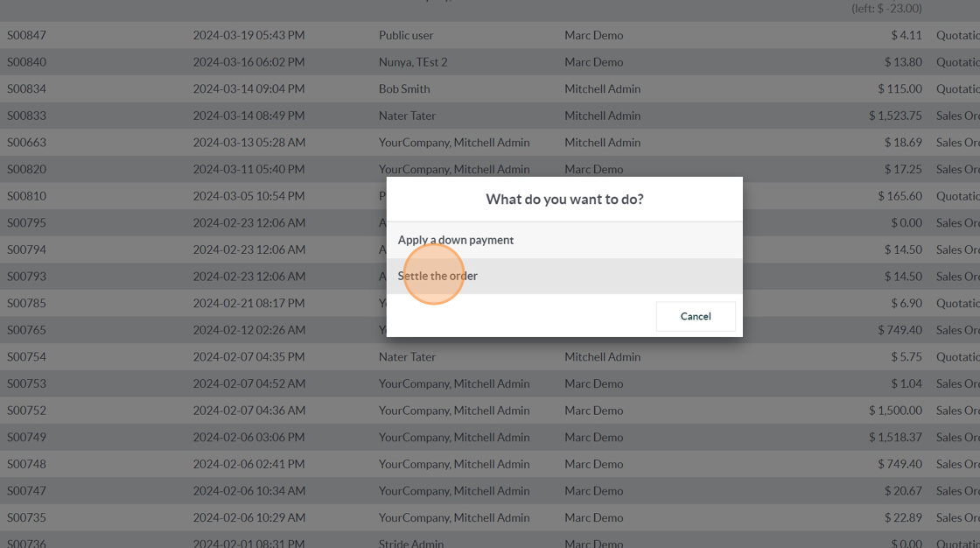This screenshot has width=980, height=548.
Task: Click total $ 1.04
Action: [906, 384]
